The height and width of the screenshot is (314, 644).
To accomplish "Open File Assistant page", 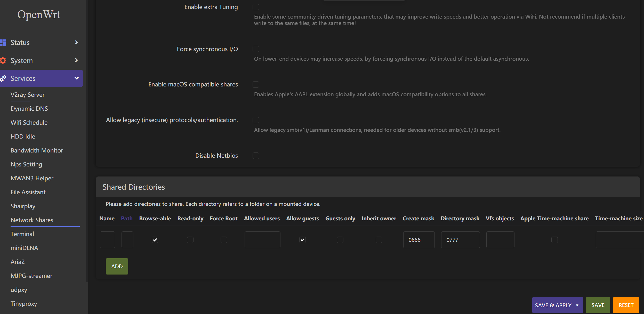I will pos(28,192).
